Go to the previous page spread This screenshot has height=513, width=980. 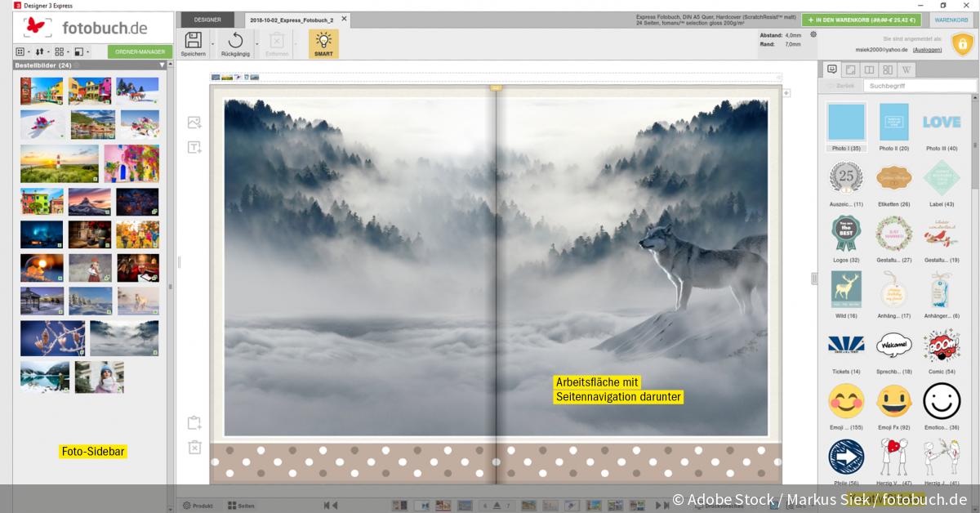point(335,506)
